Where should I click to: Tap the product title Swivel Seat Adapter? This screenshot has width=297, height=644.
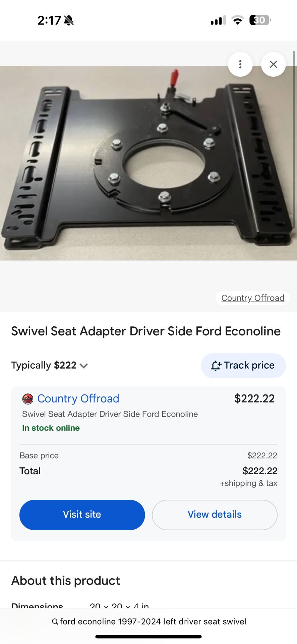point(146,331)
